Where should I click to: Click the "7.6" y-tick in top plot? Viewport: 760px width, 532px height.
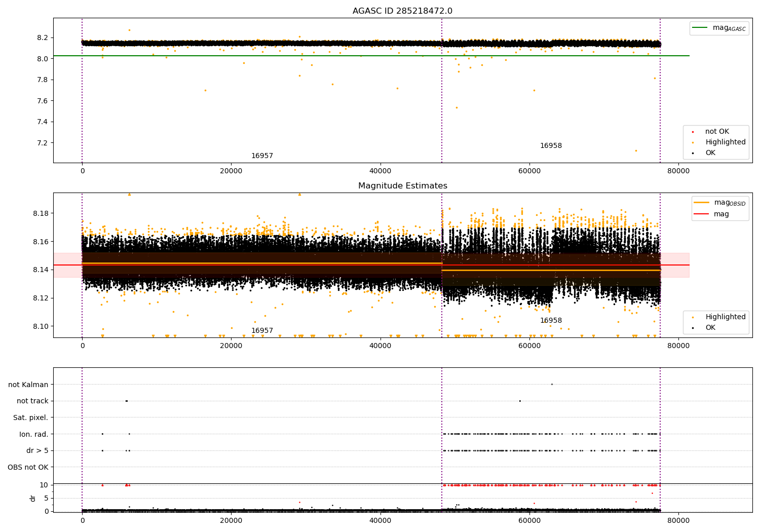[43, 101]
